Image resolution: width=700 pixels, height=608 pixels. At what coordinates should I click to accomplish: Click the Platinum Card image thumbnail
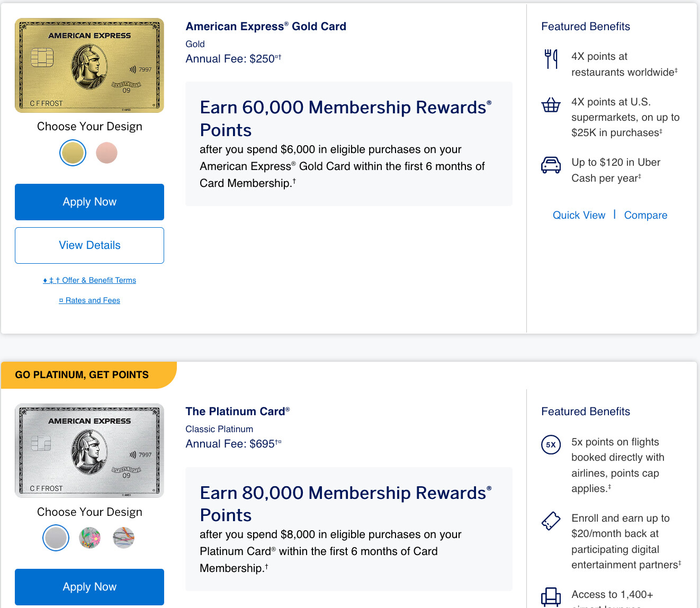(89, 451)
